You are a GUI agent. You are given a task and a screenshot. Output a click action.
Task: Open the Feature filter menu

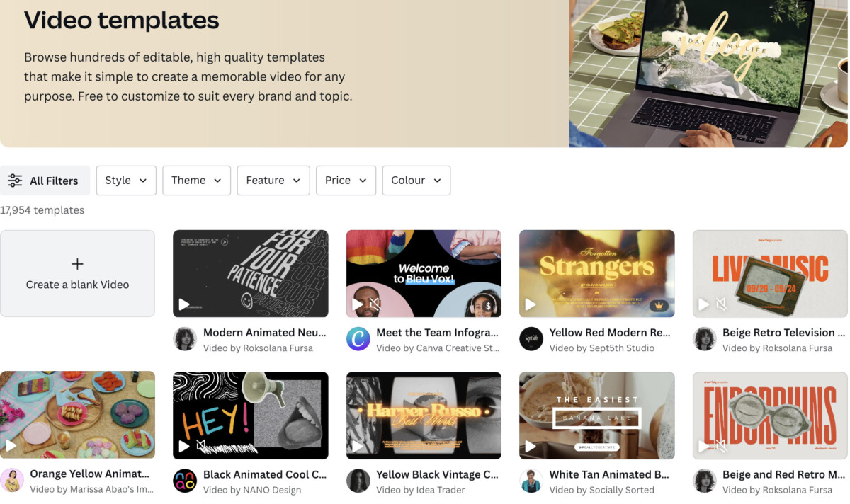coord(273,181)
